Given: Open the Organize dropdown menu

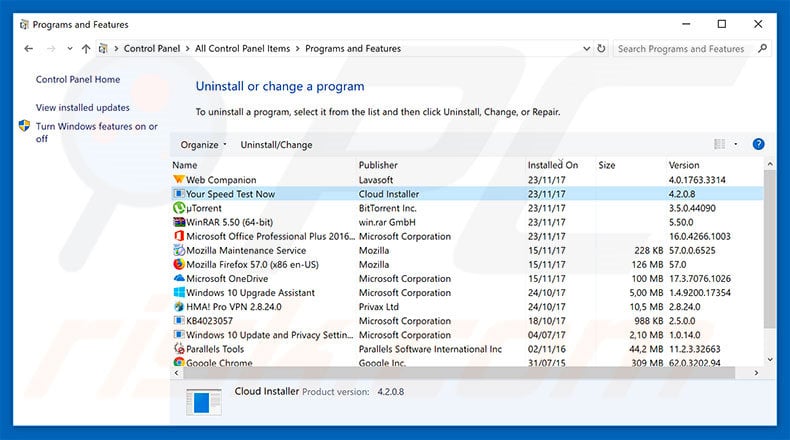Looking at the screenshot, I should tap(204, 145).
